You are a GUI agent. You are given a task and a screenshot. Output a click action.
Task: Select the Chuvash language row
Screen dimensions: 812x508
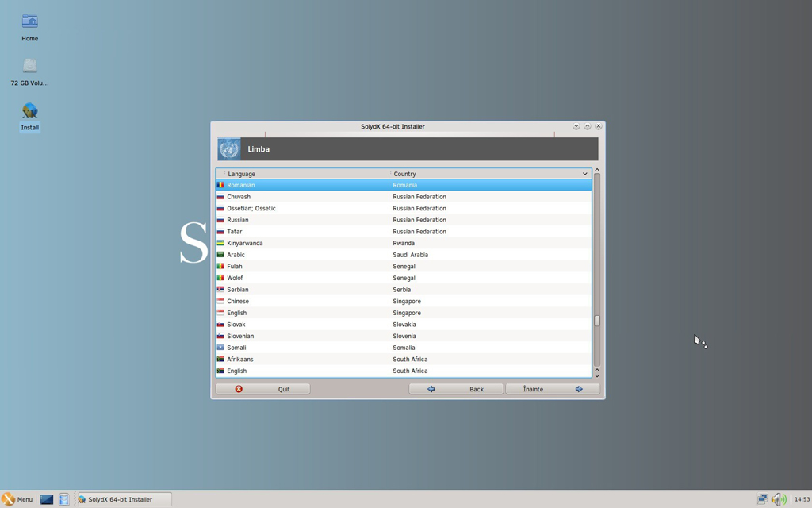click(x=404, y=197)
